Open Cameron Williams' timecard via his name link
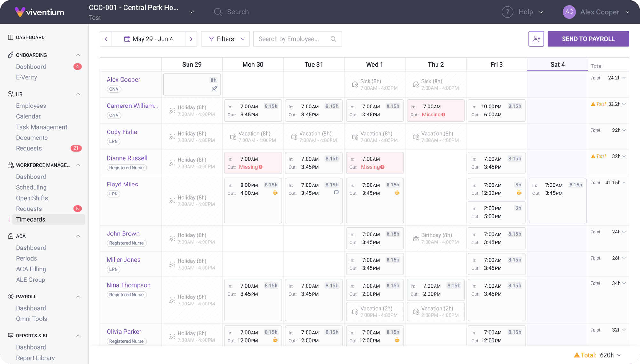The width and height of the screenshot is (640, 364). tap(132, 106)
